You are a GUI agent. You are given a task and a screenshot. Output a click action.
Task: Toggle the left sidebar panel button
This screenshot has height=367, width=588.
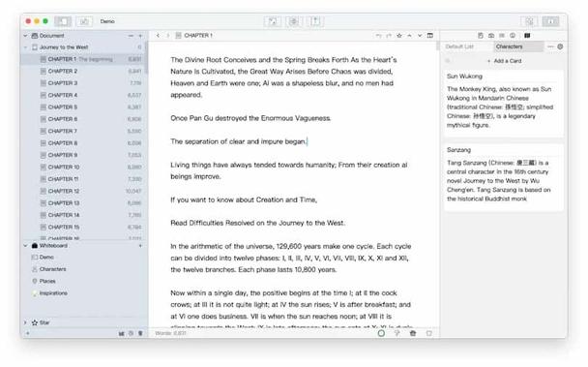pos(63,21)
